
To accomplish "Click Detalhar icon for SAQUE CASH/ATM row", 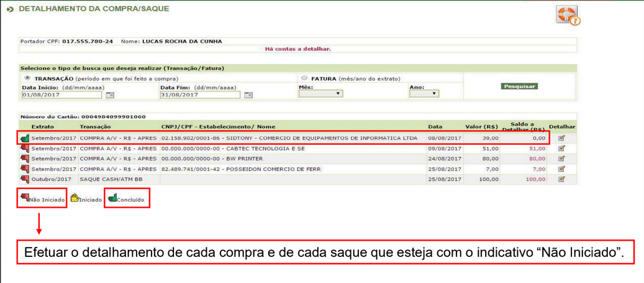I will (x=562, y=179).
